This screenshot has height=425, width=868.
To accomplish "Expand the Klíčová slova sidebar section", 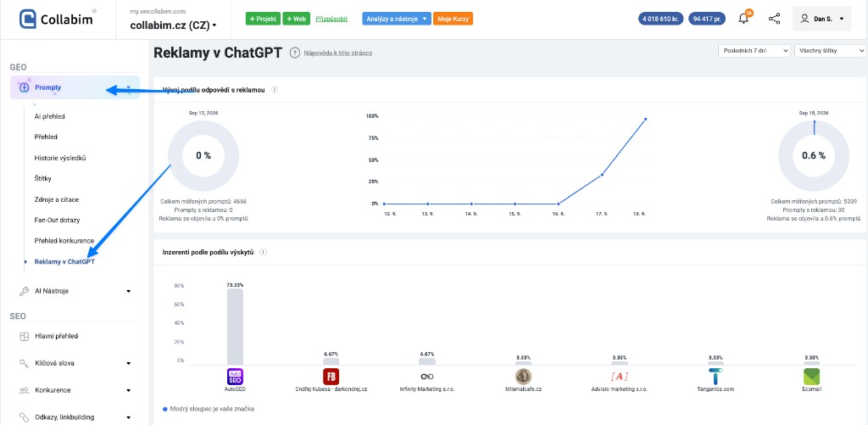I will point(129,363).
